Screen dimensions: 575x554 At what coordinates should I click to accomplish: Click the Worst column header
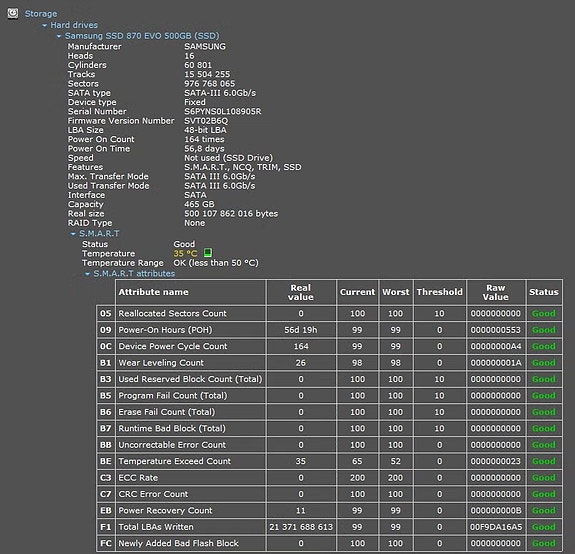coord(395,292)
